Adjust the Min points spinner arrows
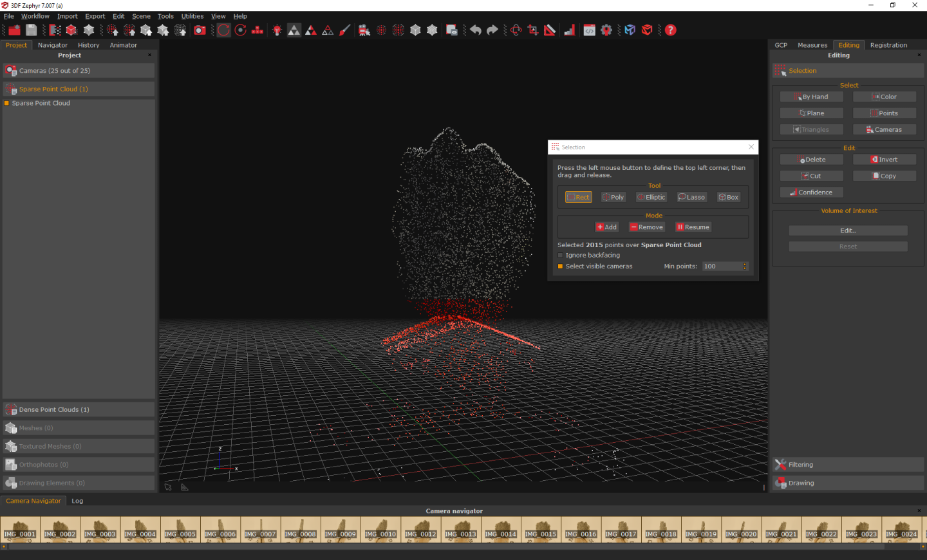 coord(745,266)
